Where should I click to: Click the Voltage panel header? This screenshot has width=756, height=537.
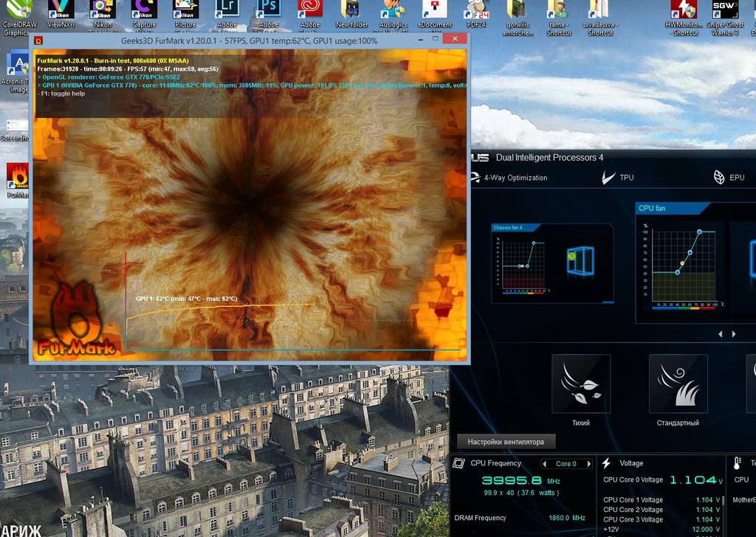(x=631, y=463)
